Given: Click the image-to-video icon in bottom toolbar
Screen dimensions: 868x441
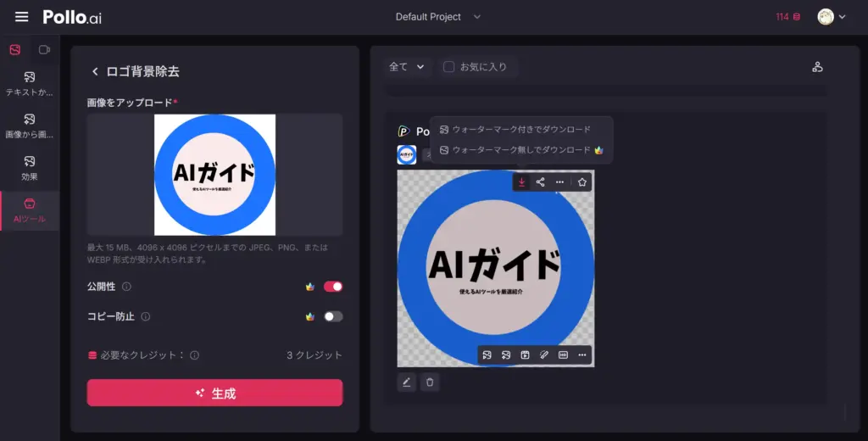Looking at the screenshot, I should click(x=525, y=355).
